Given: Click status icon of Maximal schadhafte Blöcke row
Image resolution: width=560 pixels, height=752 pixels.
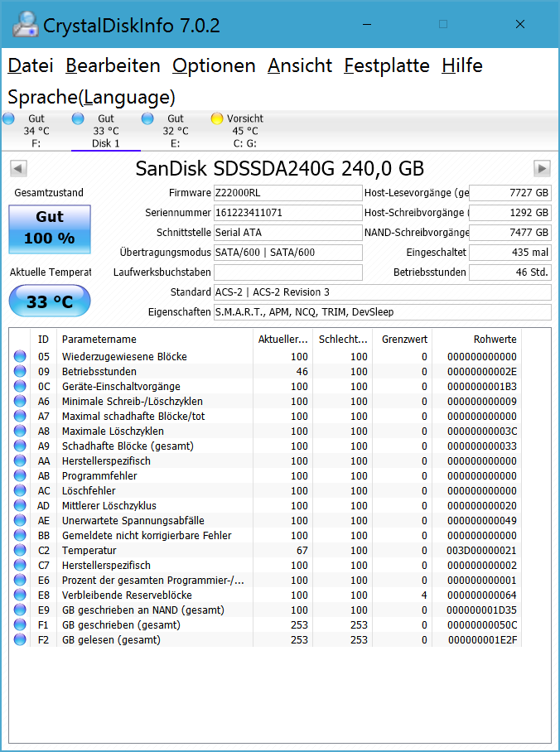Looking at the screenshot, I should tap(20, 416).
